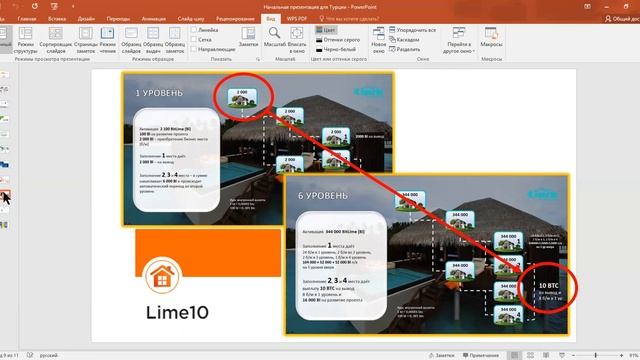Image resolution: width=640 pixels, height=360 pixels.
Task: Select Grayscale (Оттенки серого) display mode
Action: [x=338, y=40]
